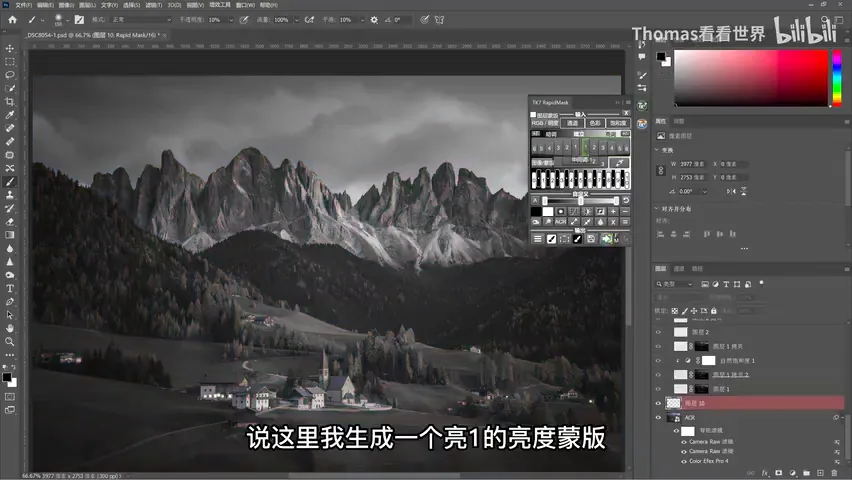The width and height of the screenshot is (852, 480).
Task: Toggle visibility of smart filters mask
Action: (676, 431)
